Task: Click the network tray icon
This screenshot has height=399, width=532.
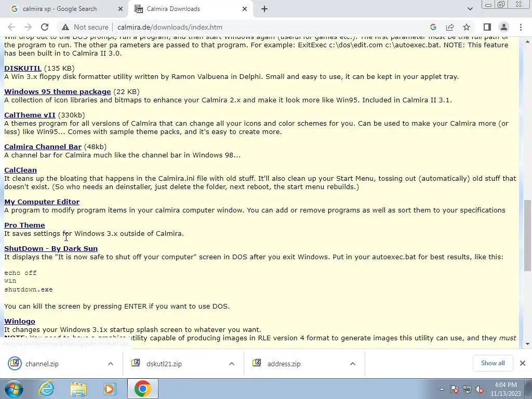Action: (x=467, y=389)
